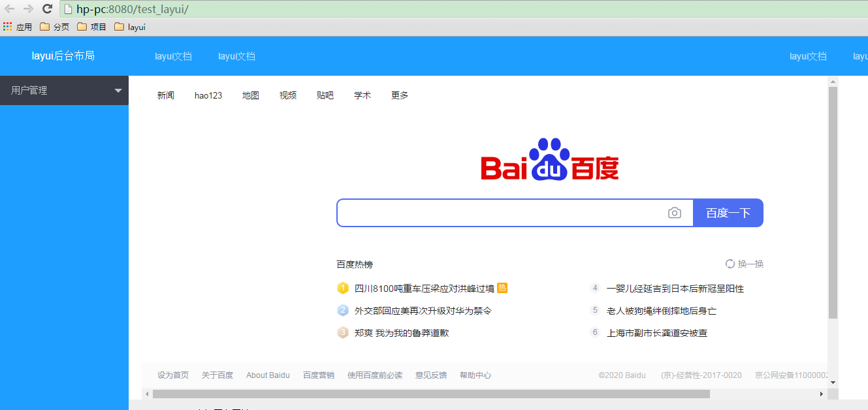Screen dimensions: 868x410
Task: Open the hao123 link
Action: [x=208, y=95]
